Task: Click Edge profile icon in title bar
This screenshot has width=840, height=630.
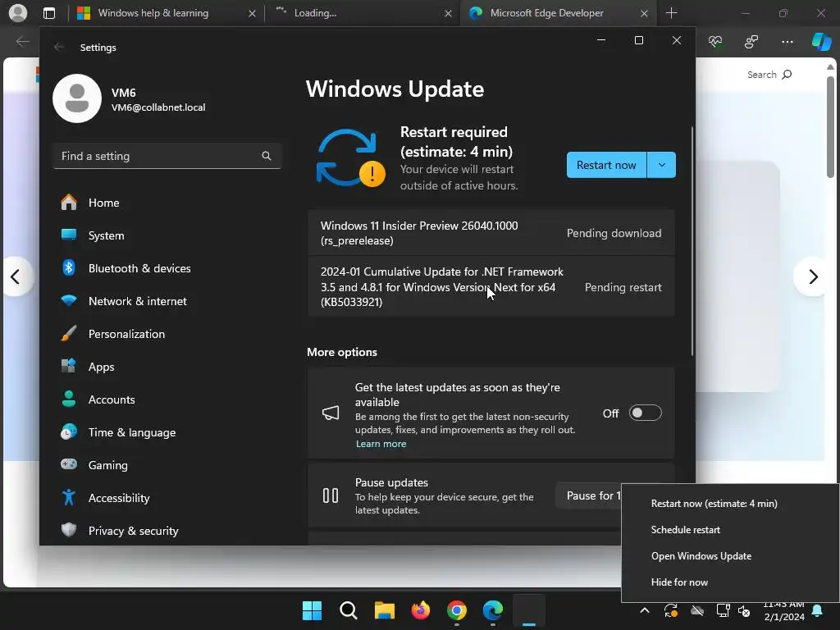Action: [x=18, y=13]
